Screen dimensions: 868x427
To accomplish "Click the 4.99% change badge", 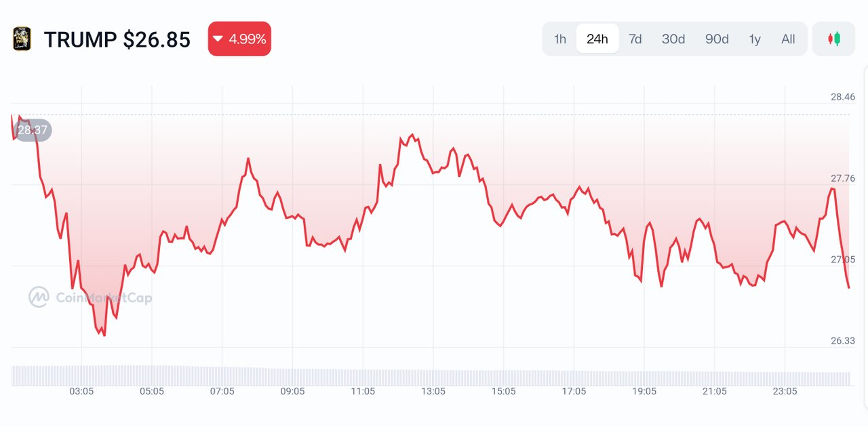I will (239, 39).
